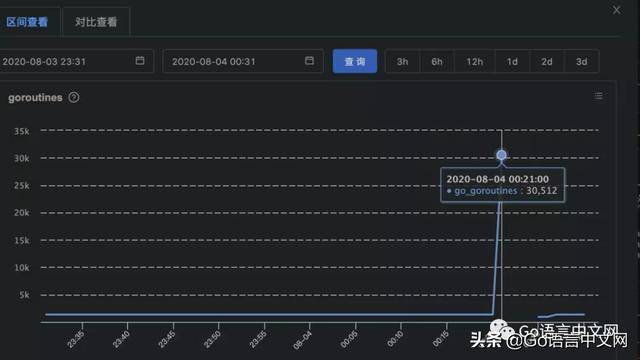Click the 20k y-axis label
The height and width of the screenshot is (360, 640).
pyautogui.click(x=22, y=213)
